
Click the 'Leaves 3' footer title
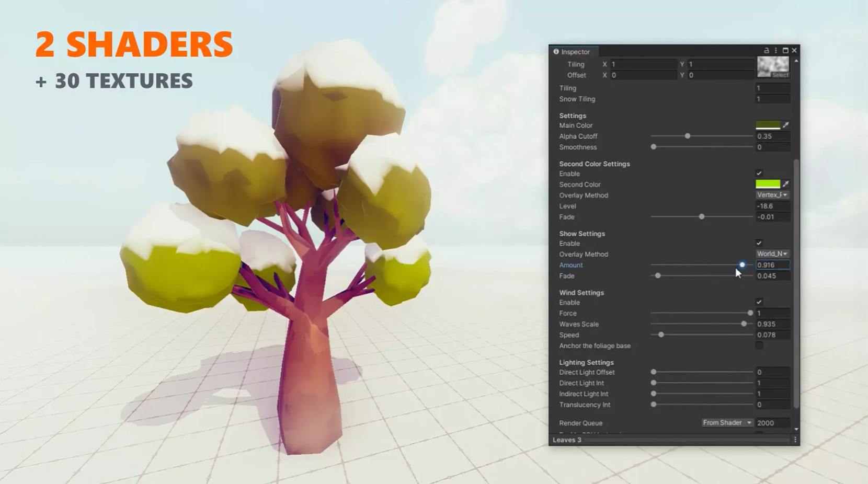coord(567,440)
